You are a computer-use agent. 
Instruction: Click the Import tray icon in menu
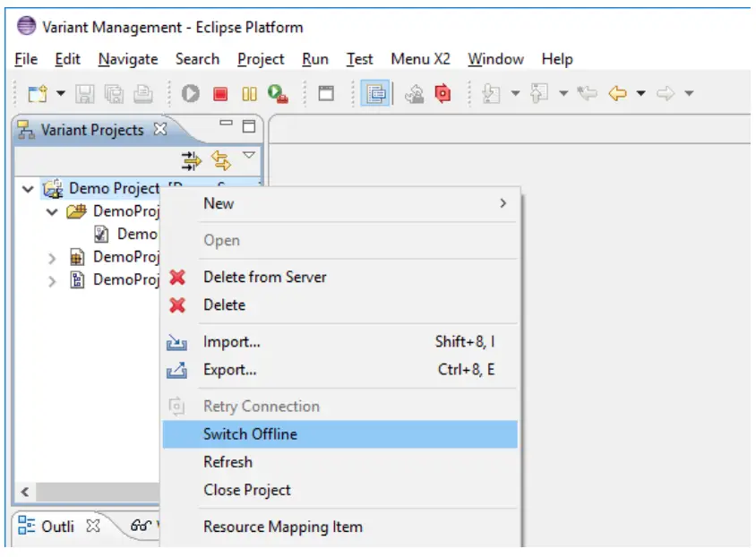tap(176, 342)
